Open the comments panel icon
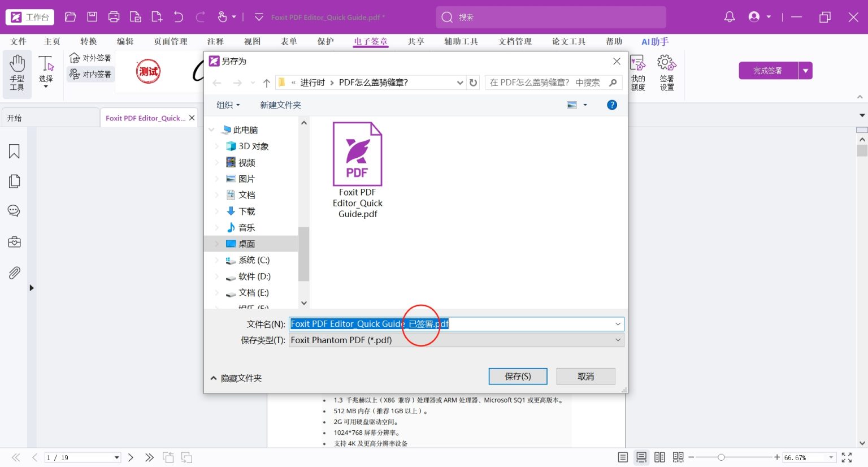 point(14,211)
